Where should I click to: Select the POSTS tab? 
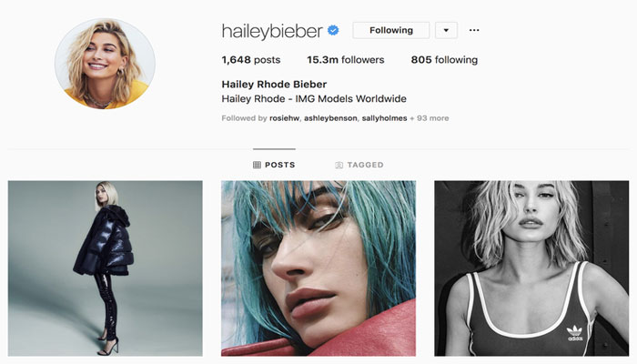pyautogui.click(x=274, y=165)
